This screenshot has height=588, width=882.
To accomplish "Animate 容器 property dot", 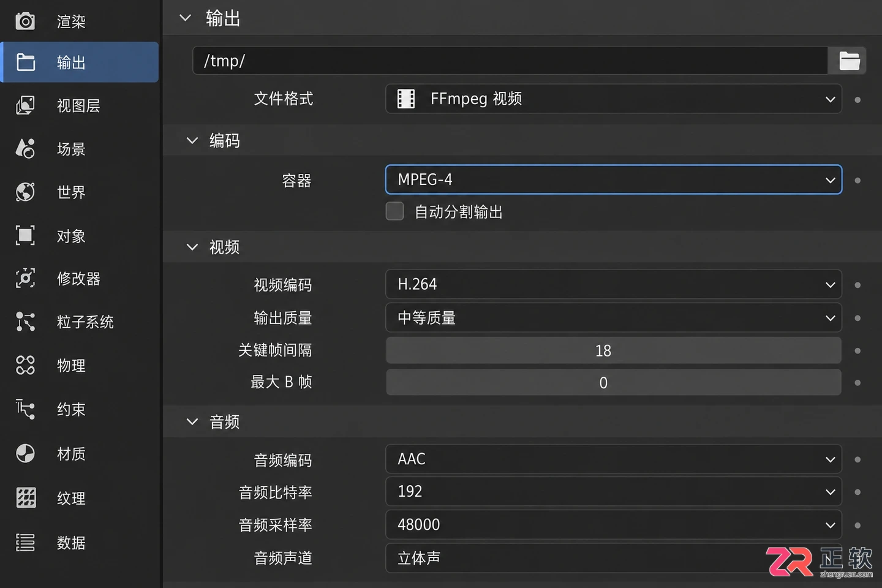I will click(x=858, y=180).
